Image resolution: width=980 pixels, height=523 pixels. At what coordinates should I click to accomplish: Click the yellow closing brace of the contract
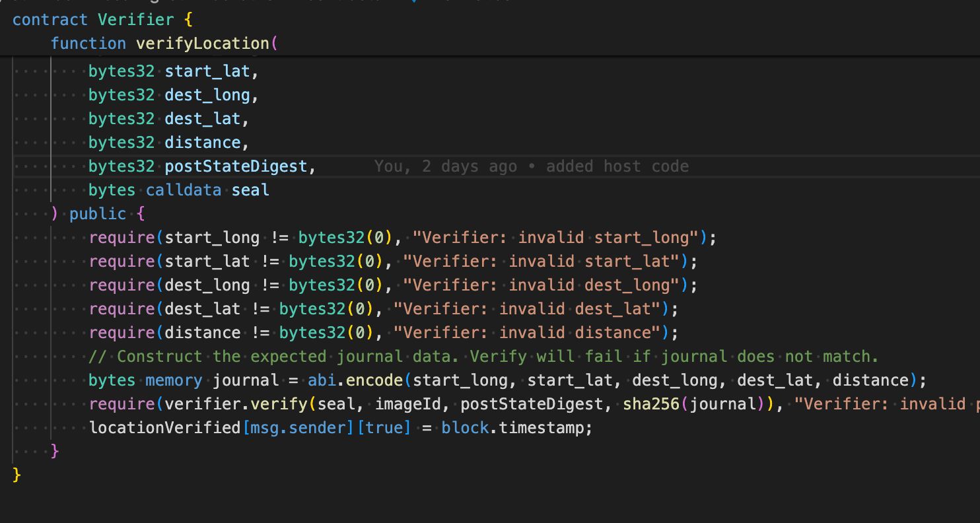click(x=17, y=475)
